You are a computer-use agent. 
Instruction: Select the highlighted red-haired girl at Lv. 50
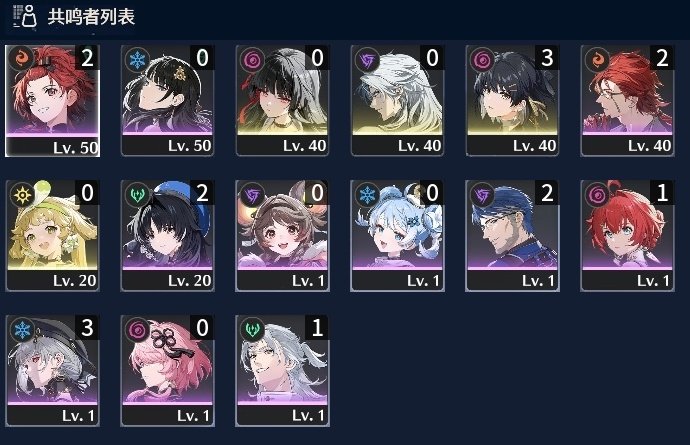pos(52,101)
